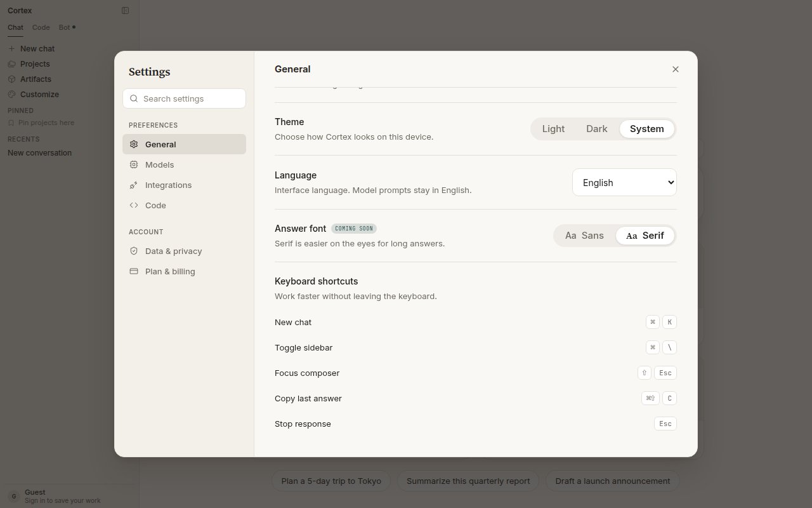Click the COMING SOON badge
The width and height of the screenshot is (812, 508).
[354, 229]
